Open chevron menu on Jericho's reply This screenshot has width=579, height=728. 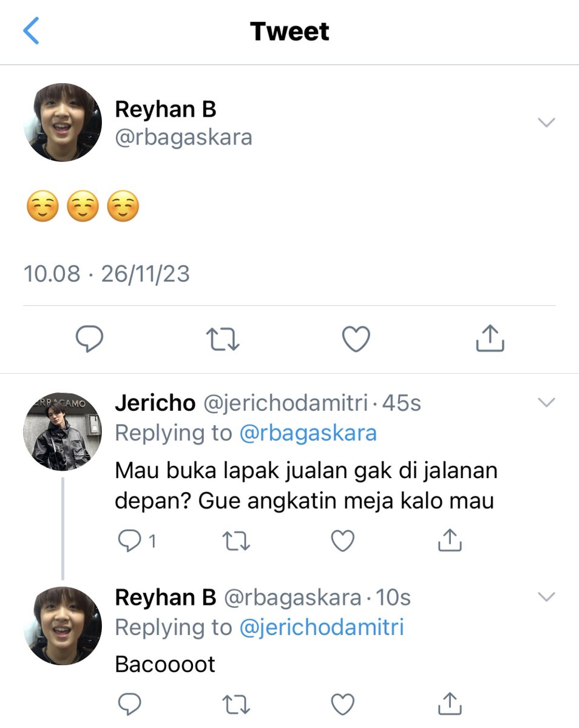pyautogui.click(x=547, y=402)
